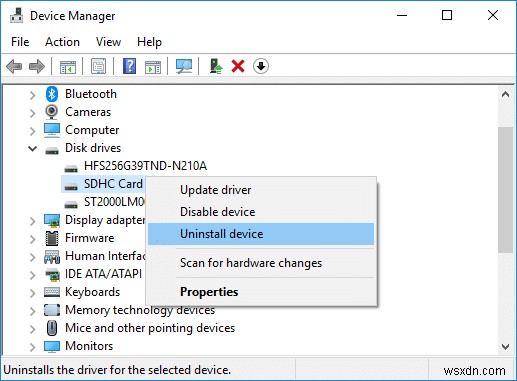
Task: Choose Disable device from context menu
Action: pos(261,212)
